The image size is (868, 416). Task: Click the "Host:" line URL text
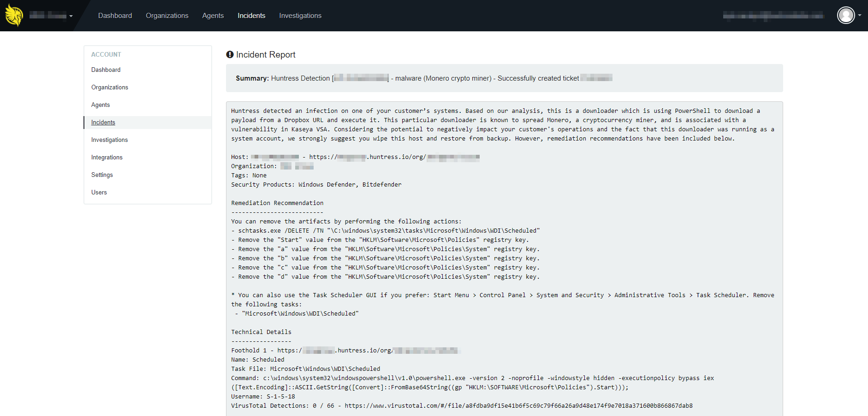coord(394,157)
